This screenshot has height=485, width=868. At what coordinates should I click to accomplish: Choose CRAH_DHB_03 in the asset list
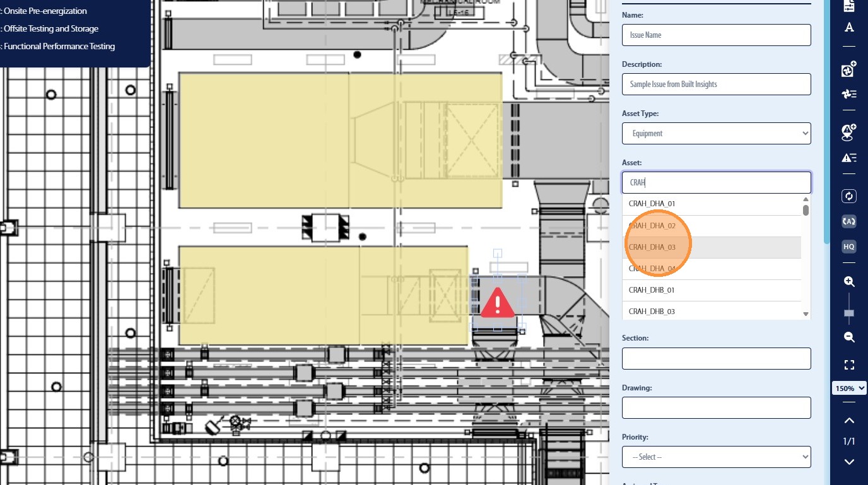(712, 311)
